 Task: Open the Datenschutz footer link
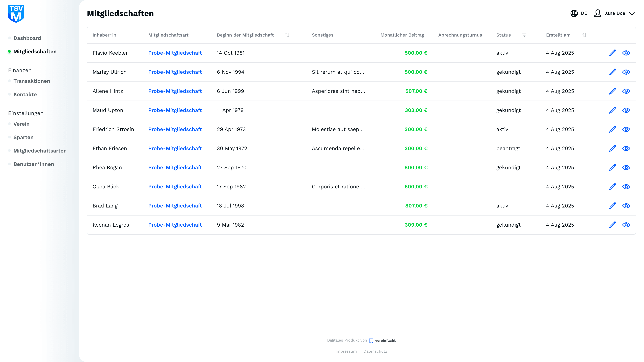pos(375,351)
